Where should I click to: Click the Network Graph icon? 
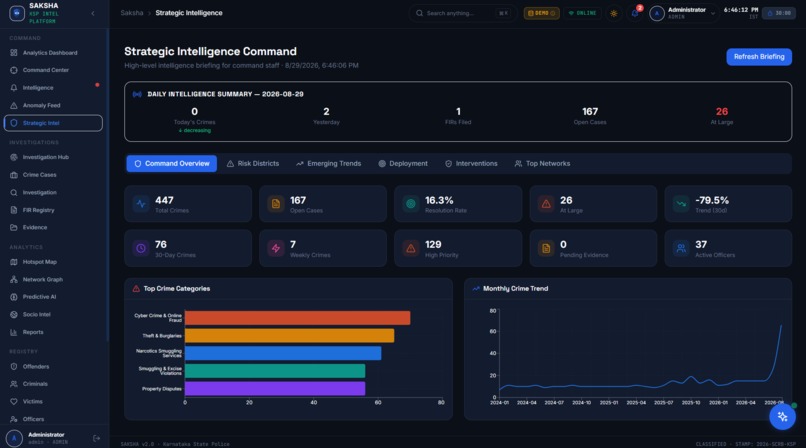14,279
